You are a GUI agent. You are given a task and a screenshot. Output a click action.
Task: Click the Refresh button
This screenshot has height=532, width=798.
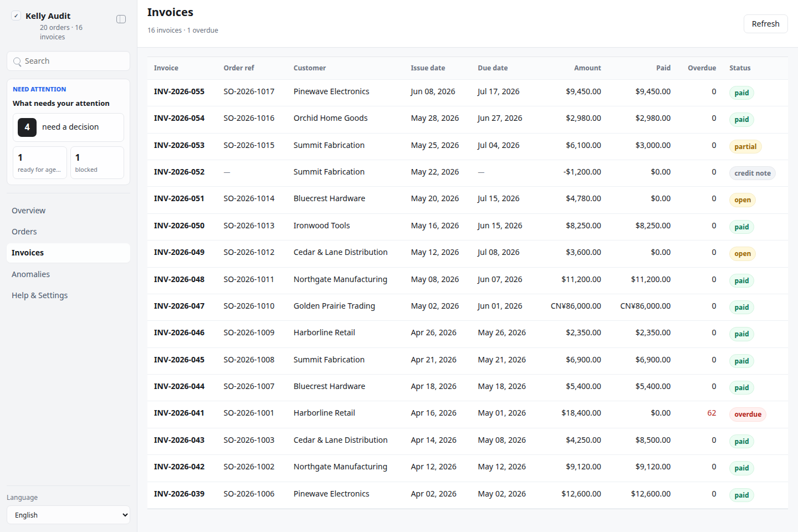tap(765, 24)
